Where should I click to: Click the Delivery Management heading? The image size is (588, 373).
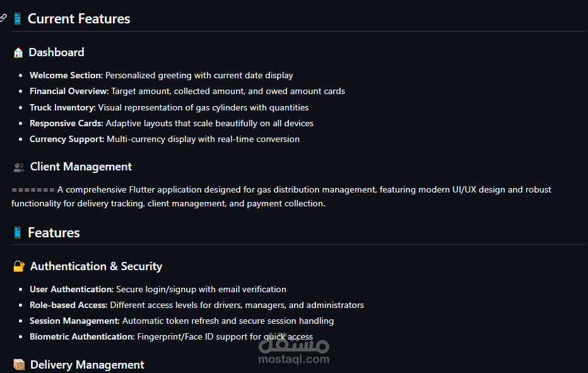point(87,365)
